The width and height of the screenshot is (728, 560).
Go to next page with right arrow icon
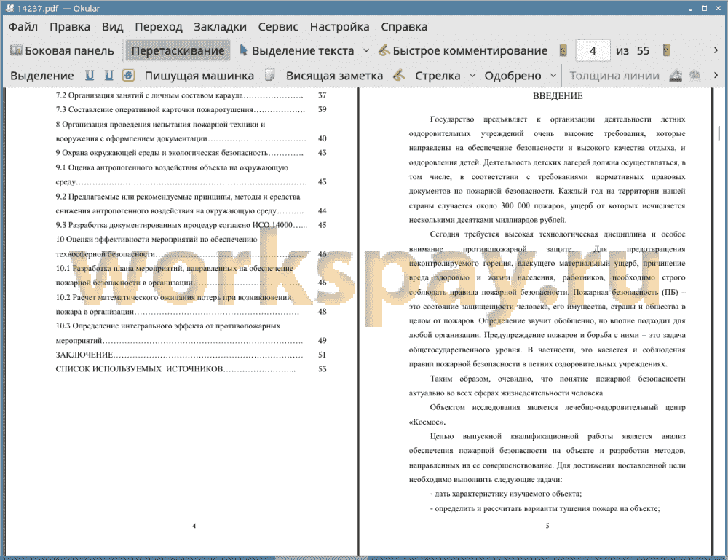point(667,50)
